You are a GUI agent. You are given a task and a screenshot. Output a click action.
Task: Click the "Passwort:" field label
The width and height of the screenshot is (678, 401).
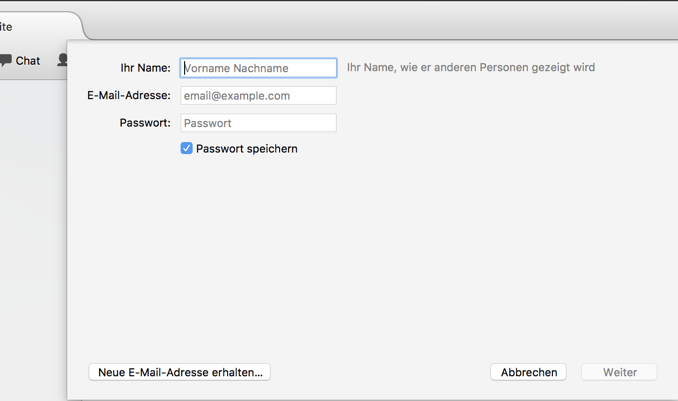[x=145, y=123]
